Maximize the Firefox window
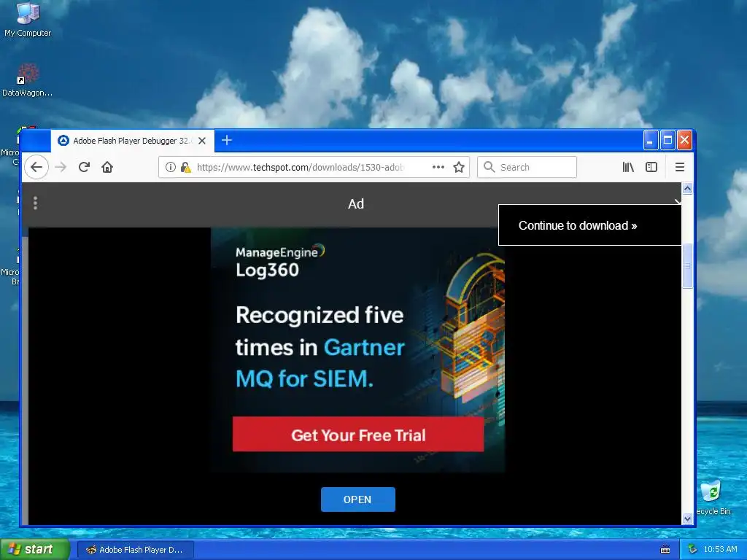This screenshot has width=747, height=560. point(667,140)
